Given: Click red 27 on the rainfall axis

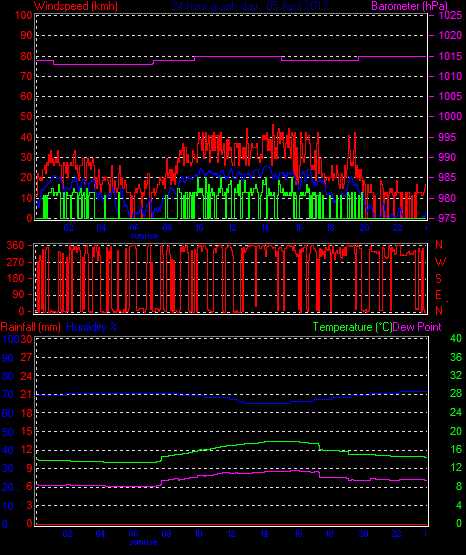Looking at the screenshot, I should [26, 357].
